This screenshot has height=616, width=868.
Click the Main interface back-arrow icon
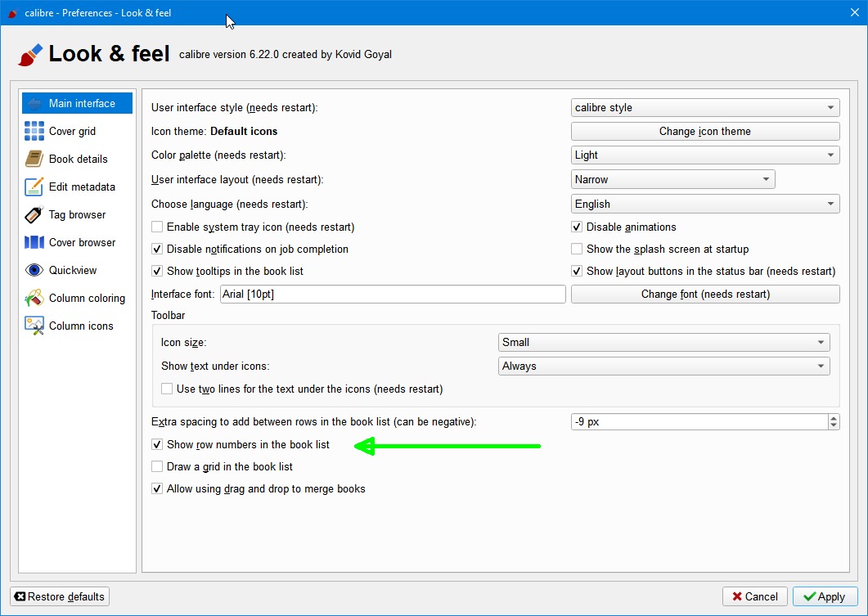click(x=34, y=104)
